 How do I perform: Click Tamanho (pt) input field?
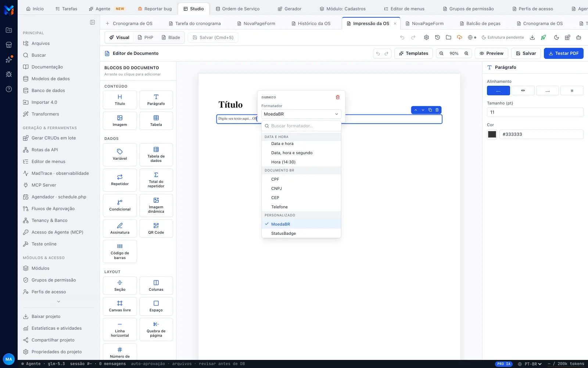pyautogui.click(x=535, y=112)
